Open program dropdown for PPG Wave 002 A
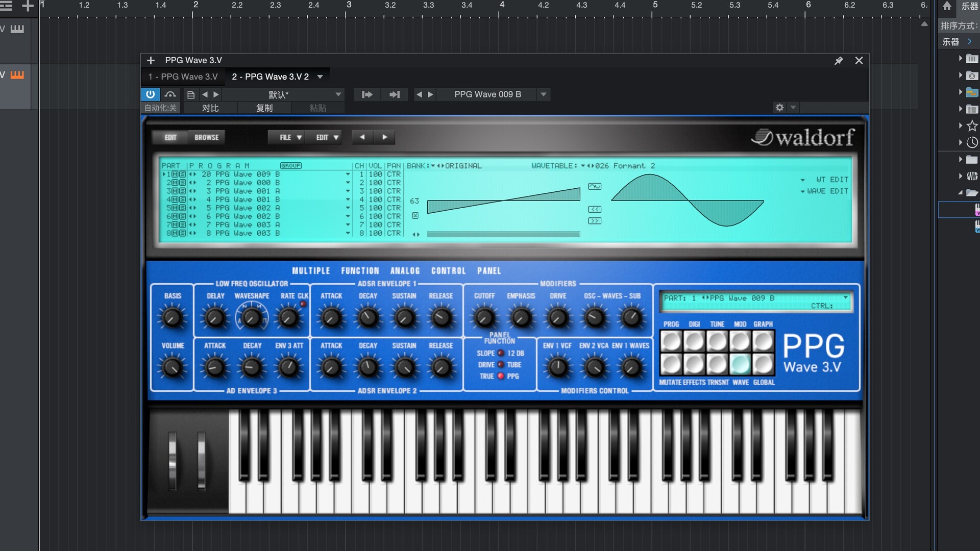 point(348,208)
